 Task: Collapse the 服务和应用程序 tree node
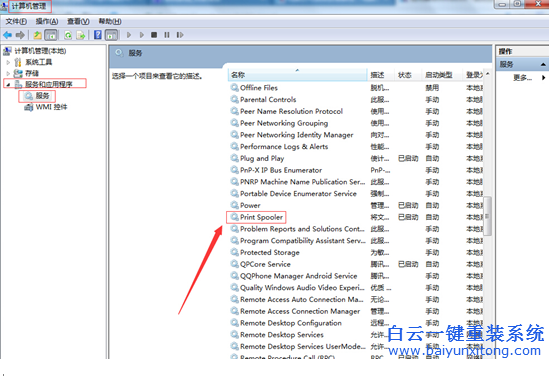pyautogui.click(x=8, y=84)
